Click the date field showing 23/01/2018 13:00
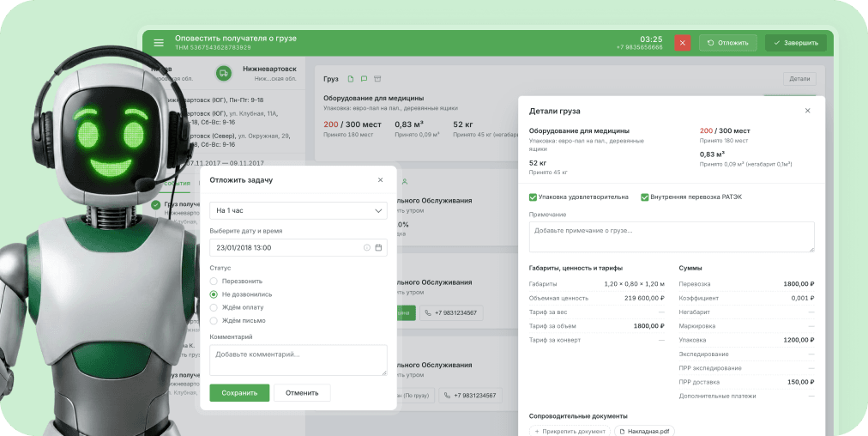Screen dimensions: 868x436 click(298, 248)
